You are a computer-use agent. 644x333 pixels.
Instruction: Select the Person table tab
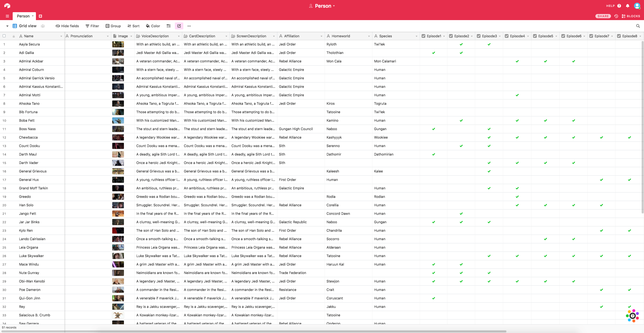pos(23,16)
